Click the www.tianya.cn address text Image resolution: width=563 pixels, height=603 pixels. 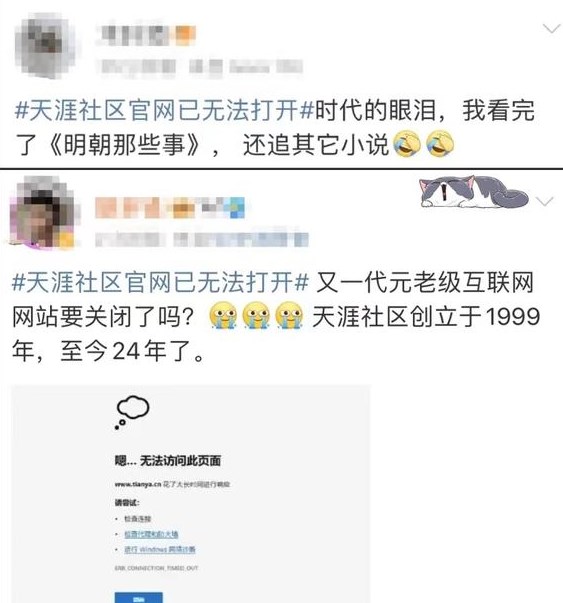tap(138, 484)
